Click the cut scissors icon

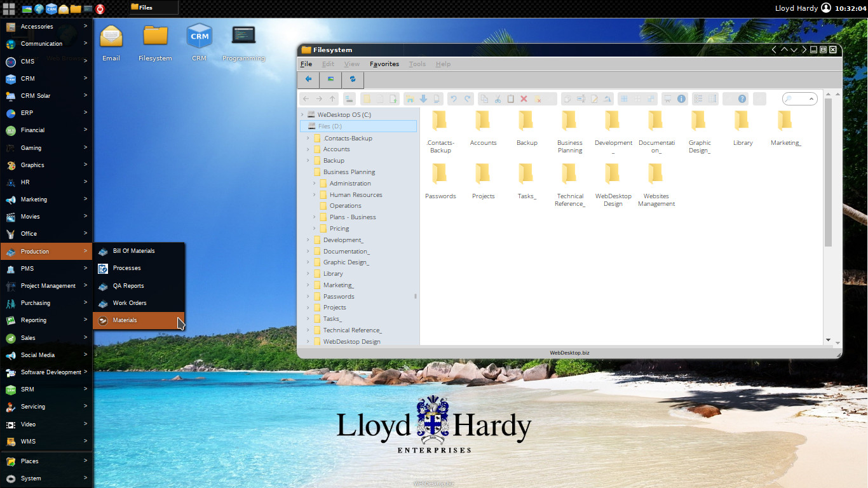(x=498, y=99)
